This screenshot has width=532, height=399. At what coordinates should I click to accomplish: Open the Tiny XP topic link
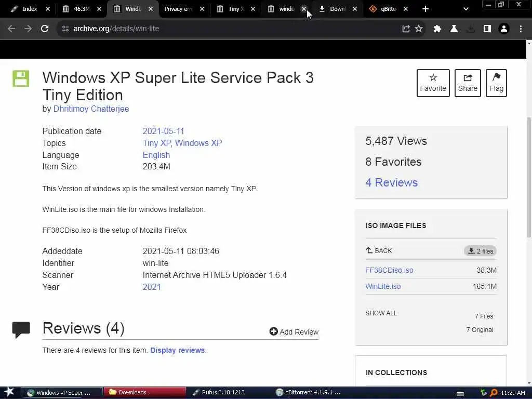(156, 143)
